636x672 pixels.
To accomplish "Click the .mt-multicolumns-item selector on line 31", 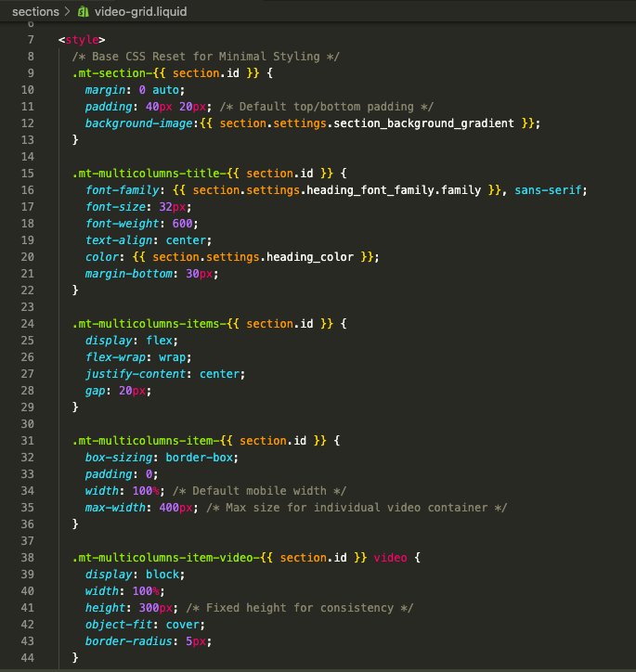I will click(x=146, y=441).
